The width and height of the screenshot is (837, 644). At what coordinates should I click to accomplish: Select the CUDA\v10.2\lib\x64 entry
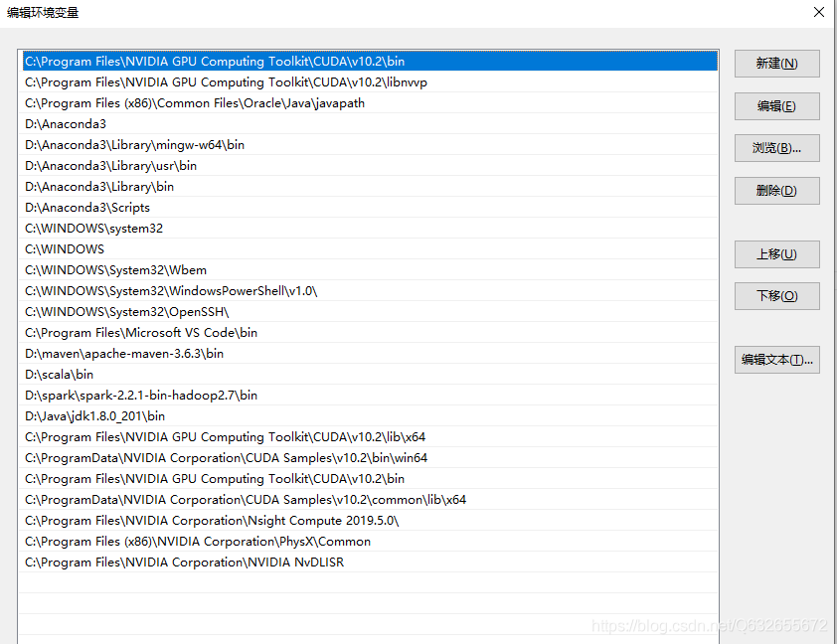370,436
